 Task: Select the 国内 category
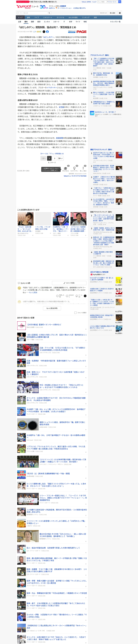26,22
